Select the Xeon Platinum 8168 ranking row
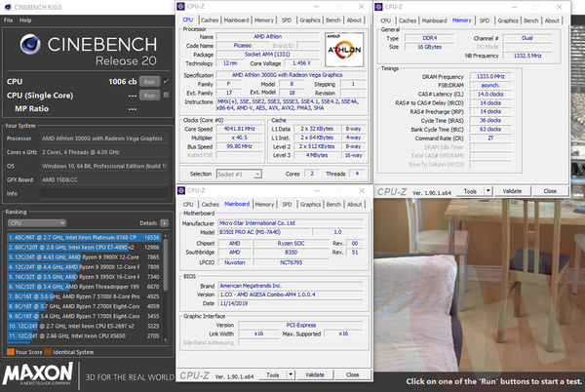The image size is (585, 392). point(84,237)
